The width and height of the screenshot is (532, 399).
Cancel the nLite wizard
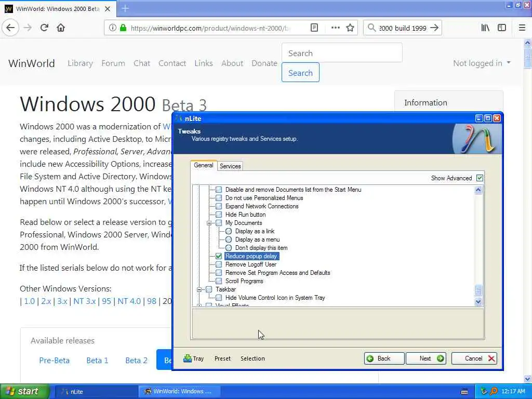click(x=474, y=358)
